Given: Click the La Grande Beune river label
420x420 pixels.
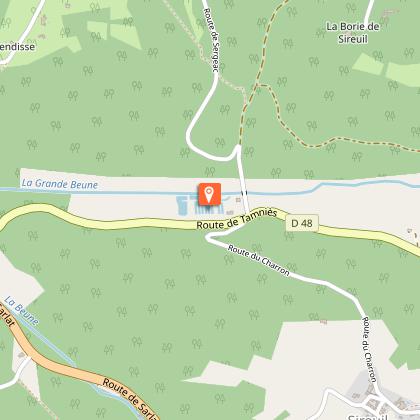Looking at the screenshot, I should tap(60, 184).
